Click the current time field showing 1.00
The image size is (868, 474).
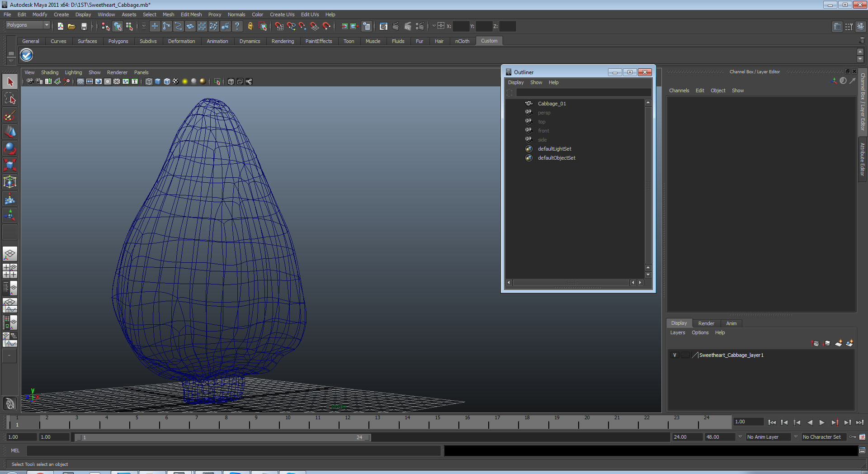(748, 422)
